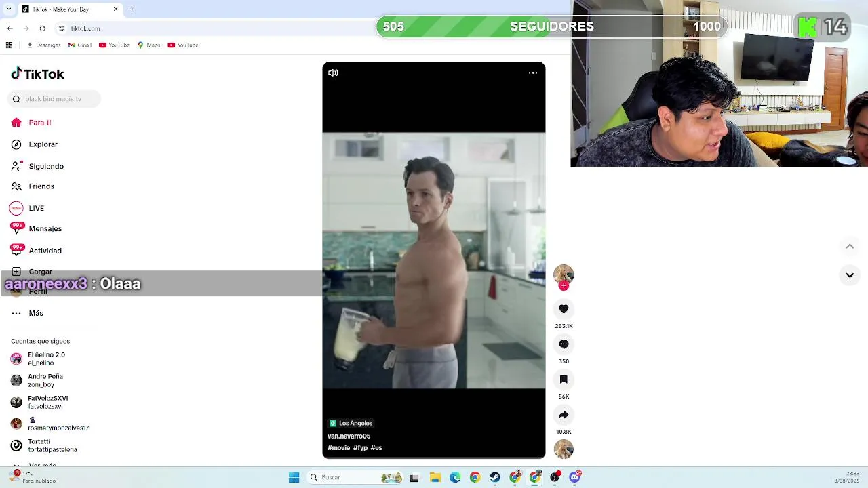Image resolution: width=868 pixels, height=488 pixels.
Task: Click the search magnifier icon in TikTok
Action: (x=16, y=99)
